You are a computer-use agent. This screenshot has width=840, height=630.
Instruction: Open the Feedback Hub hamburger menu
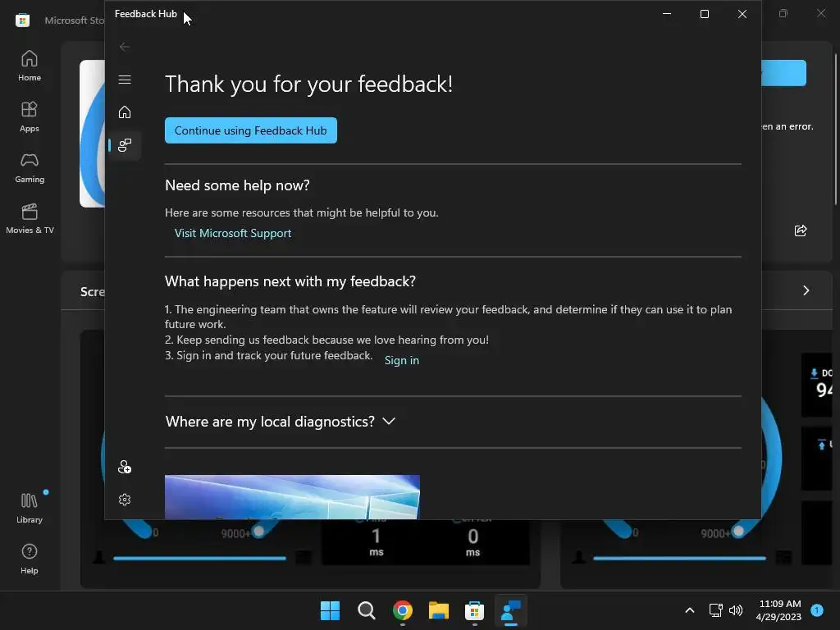pyautogui.click(x=125, y=80)
